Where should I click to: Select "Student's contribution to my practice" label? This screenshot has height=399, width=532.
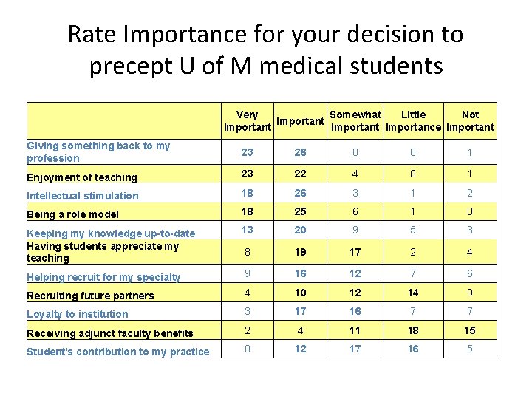pos(117,352)
